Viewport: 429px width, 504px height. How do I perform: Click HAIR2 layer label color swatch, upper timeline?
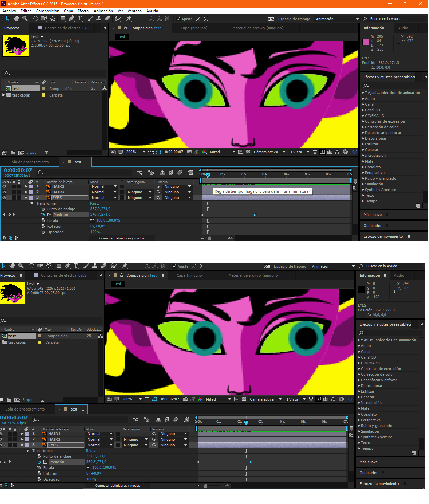click(31, 192)
